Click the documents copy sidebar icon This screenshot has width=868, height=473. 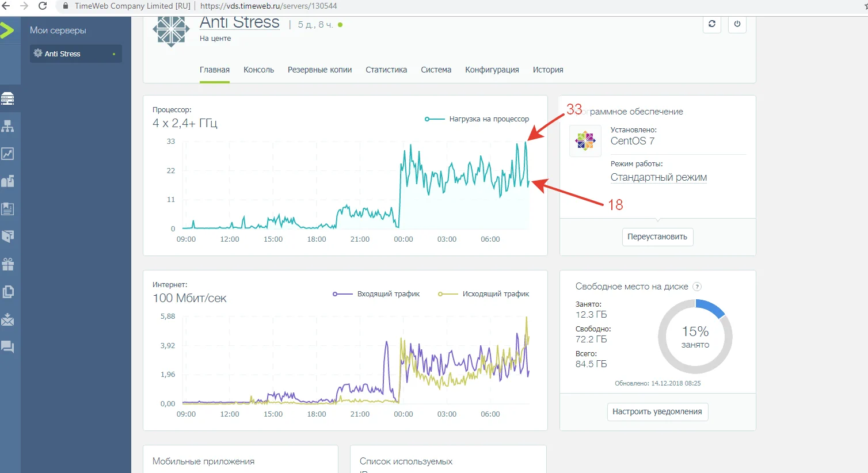pos(7,292)
